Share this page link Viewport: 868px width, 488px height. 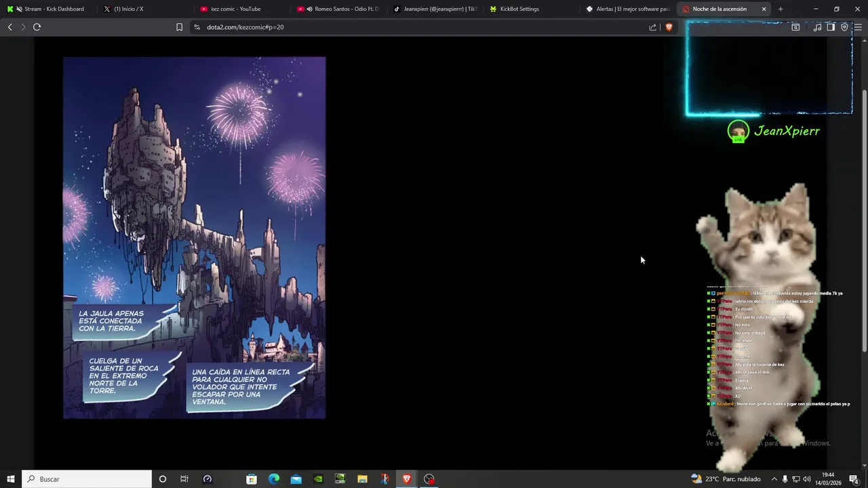coord(652,27)
